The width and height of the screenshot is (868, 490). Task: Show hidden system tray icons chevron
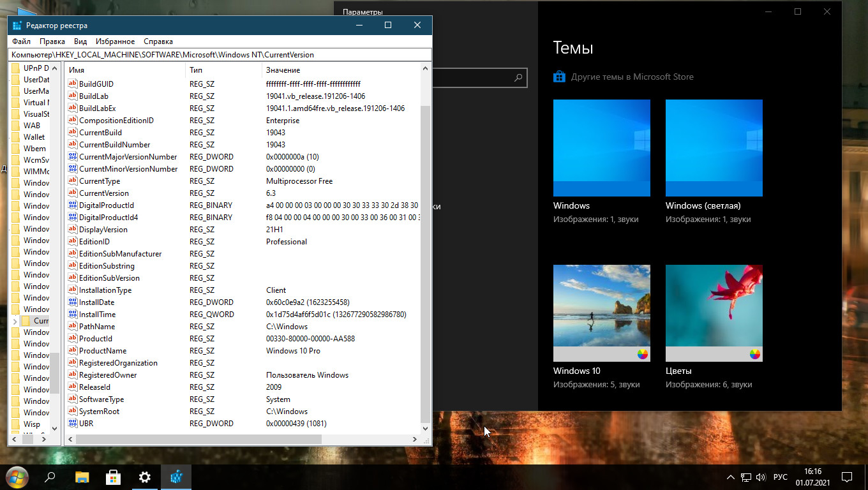click(x=731, y=477)
